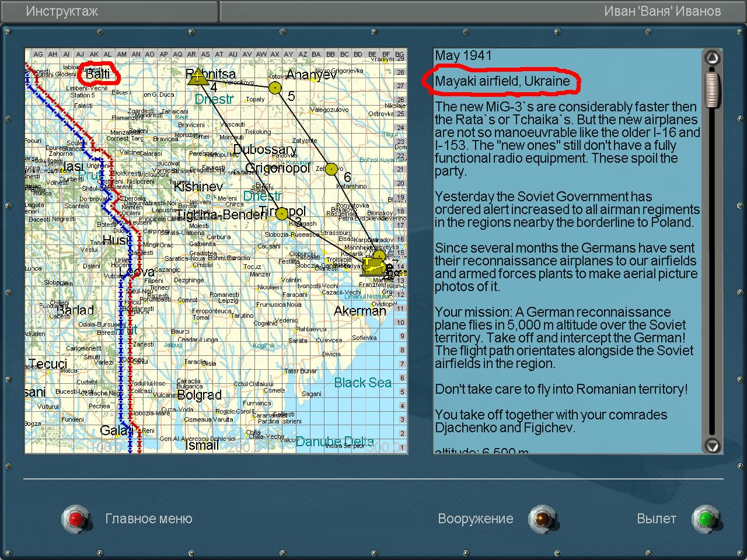The width and height of the screenshot is (747, 560).
Task: Select waypoint 6 circle on the route
Action: click(x=331, y=170)
